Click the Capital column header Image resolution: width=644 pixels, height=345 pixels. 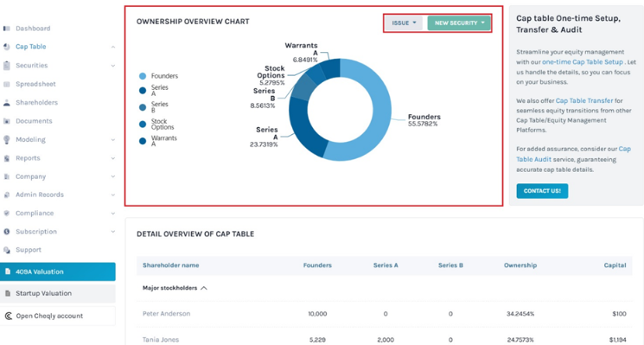(615, 265)
